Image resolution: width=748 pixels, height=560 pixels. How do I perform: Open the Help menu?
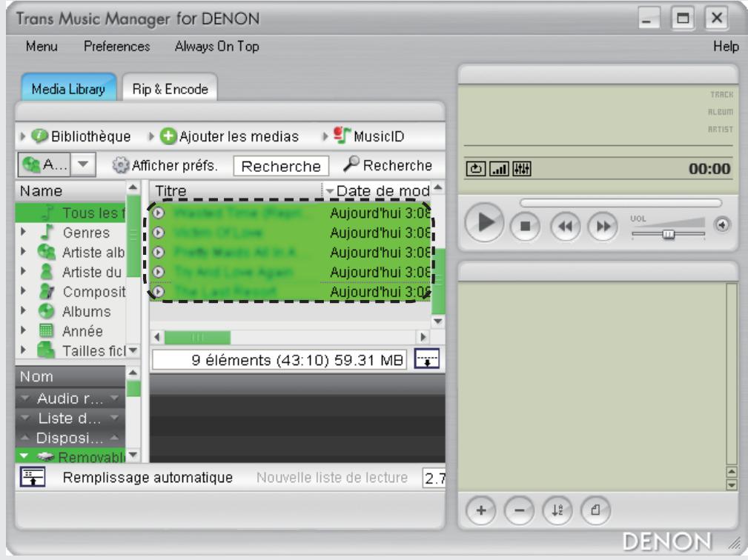click(x=726, y=46)
